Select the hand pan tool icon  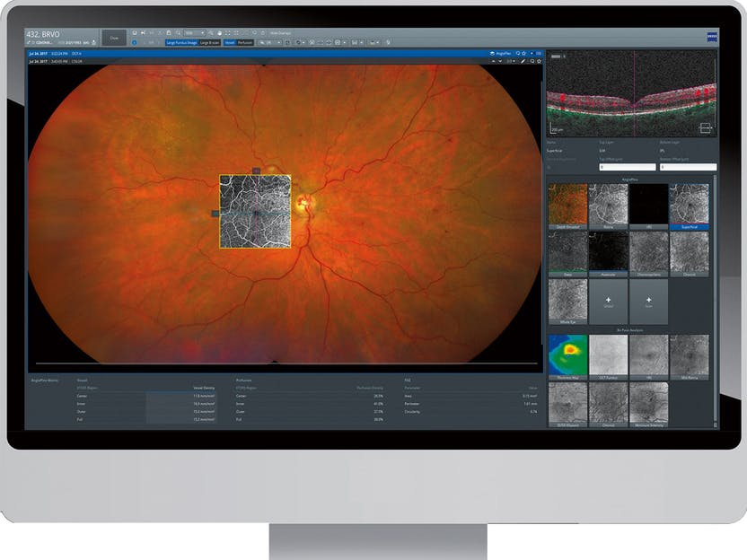[219, 33]
